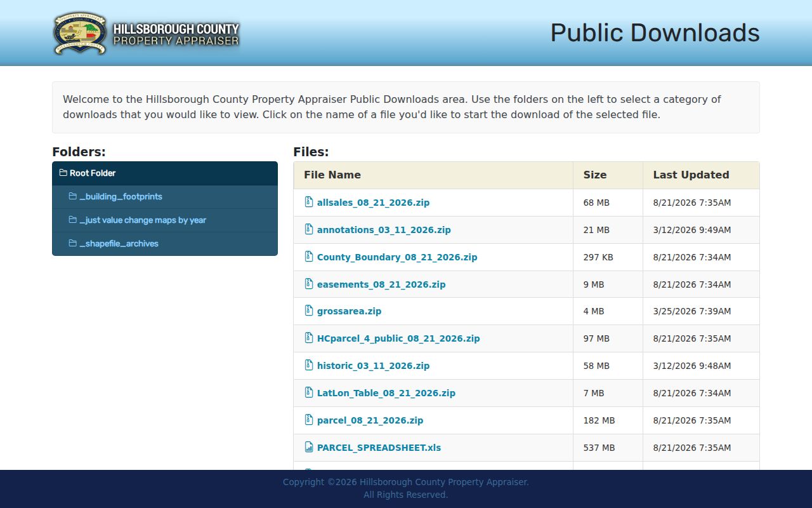Click the zip file icon for allsales_08_21_2026.zip
812x508 pixels.
click(309, 202)
